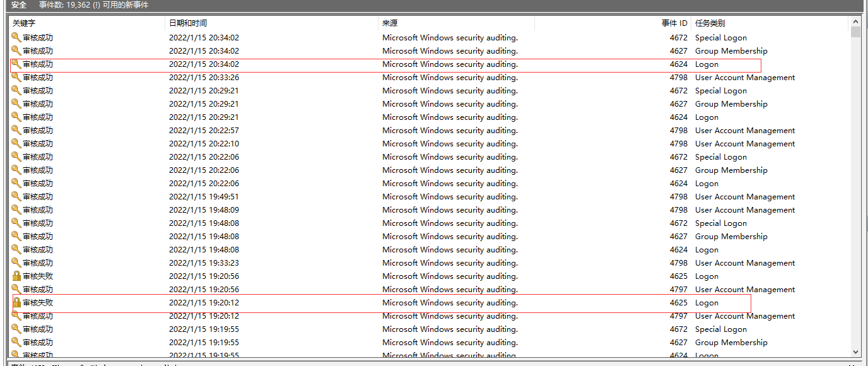
Task: Click key icon of 20:22:06 Group Membership row
Action: coord(16,170)
